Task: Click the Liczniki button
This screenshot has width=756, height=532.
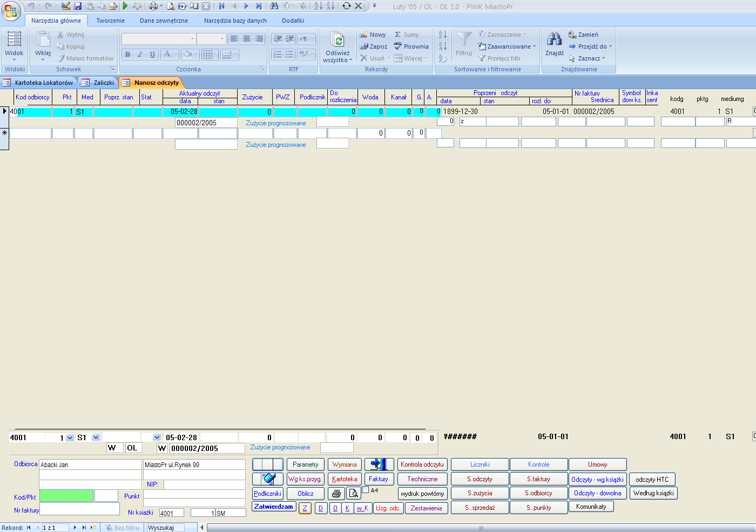Action: pos(480,464)
